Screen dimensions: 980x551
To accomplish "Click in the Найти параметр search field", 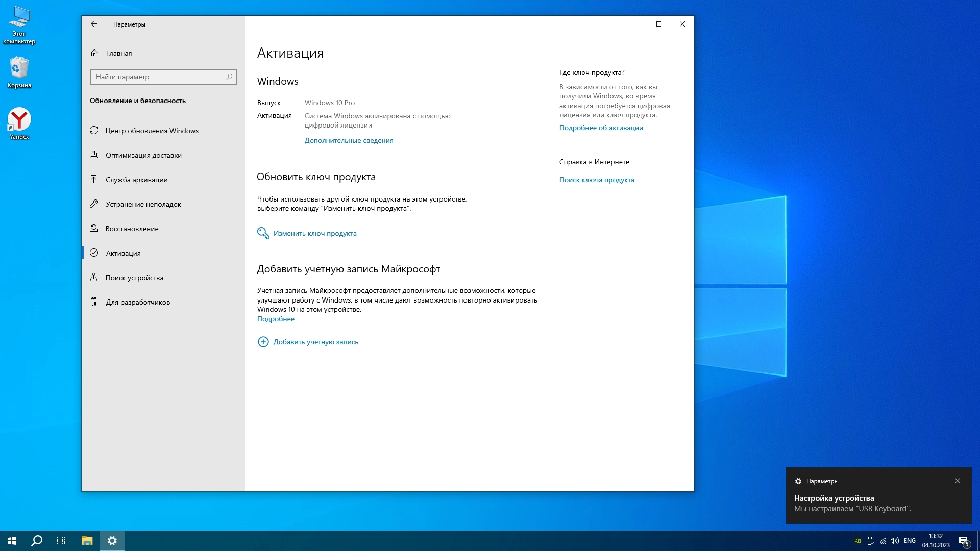I will (x=158, y=77).
